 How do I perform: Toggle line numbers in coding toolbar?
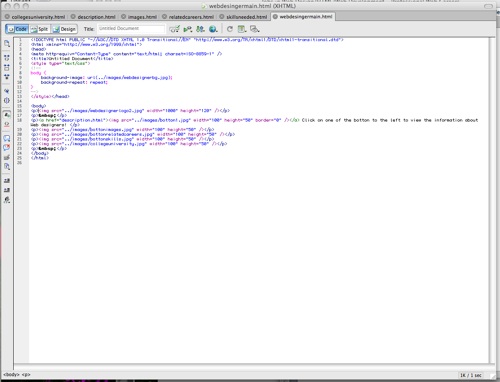tap(7, 115)
